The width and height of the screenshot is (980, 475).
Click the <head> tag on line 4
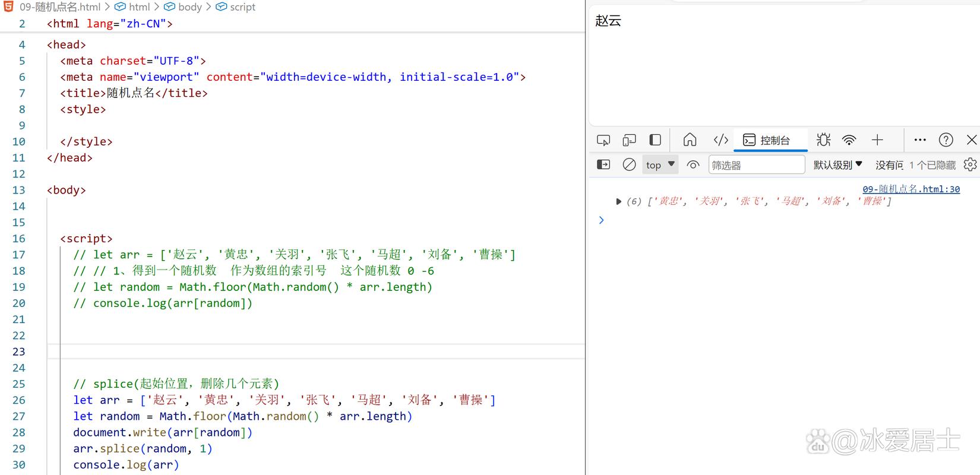pyautogui.click(x=67, y=45)
